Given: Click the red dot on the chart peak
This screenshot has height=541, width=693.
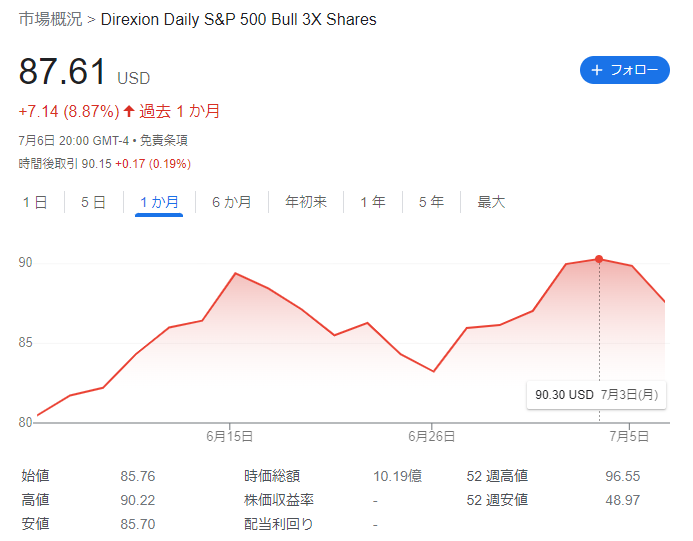Looking at the screenshot, I should 599,259.
